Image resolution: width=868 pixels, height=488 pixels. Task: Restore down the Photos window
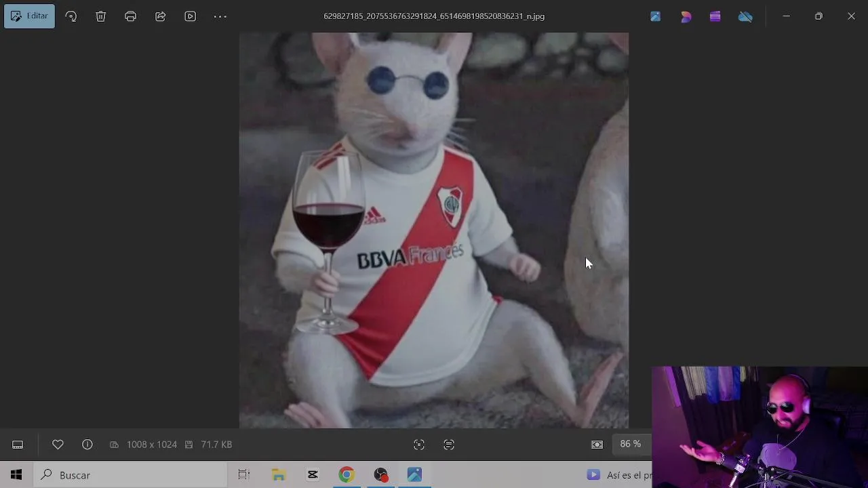(818, 16)
